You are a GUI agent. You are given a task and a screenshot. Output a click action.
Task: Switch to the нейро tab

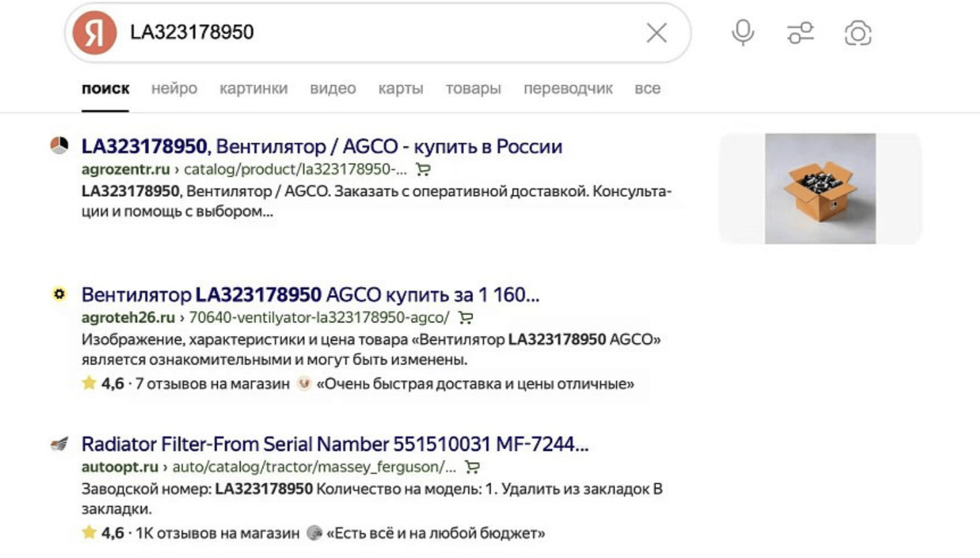click(174, 88)
